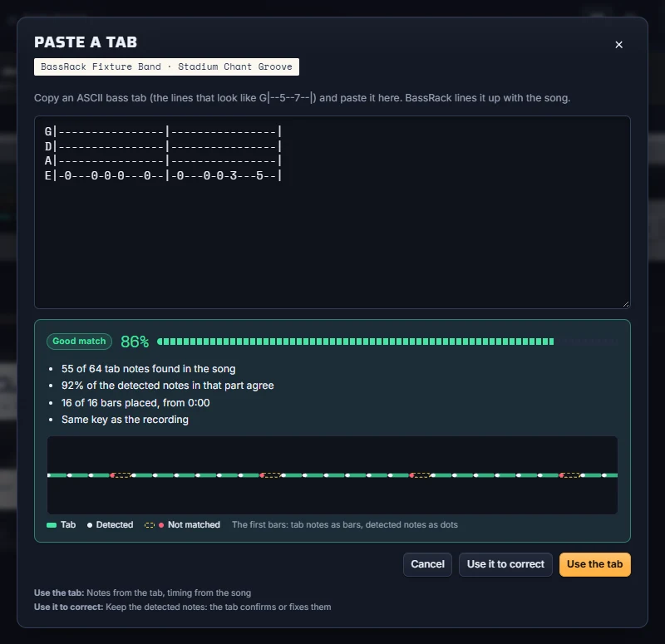Click the 'Use the tab:' explanation note
The width and height of the screenshot is (665, 644).
point(142,592)
